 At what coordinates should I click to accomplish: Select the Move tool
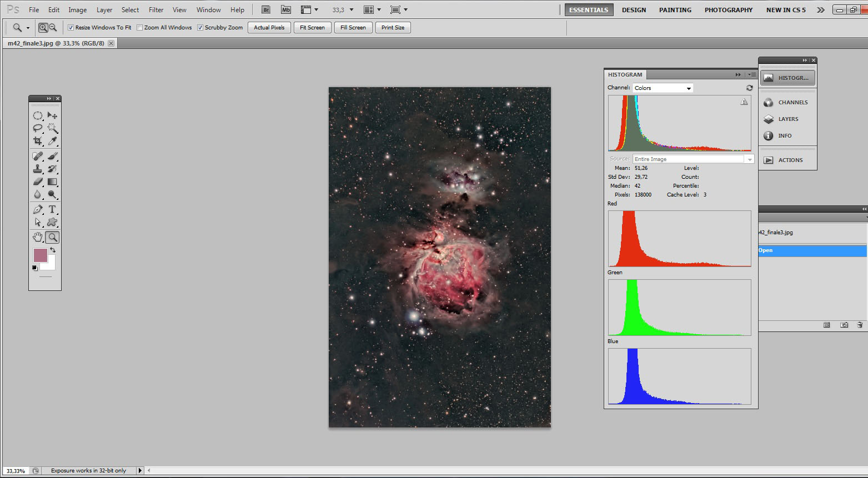pos(52,115)
